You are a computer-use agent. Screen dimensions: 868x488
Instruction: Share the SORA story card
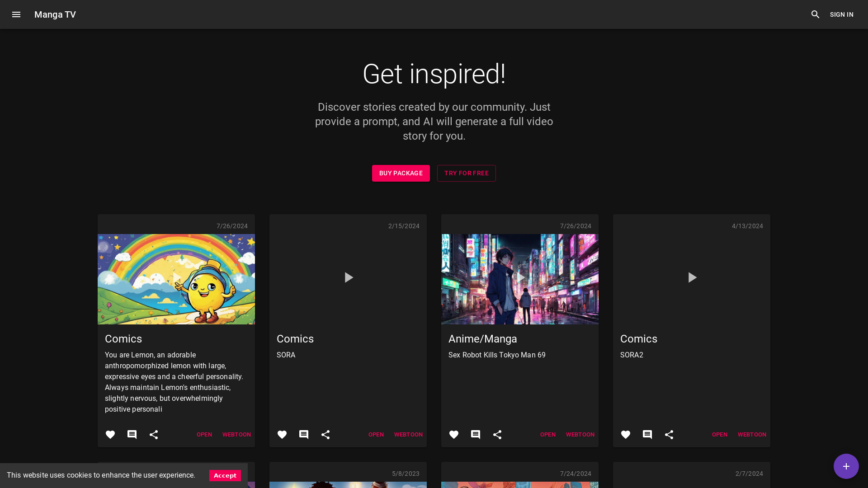click(x=325, y=435)
